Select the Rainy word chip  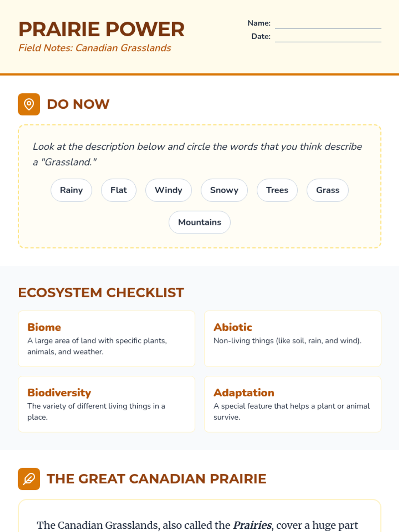pyautogui.click(x=71, y=190)
